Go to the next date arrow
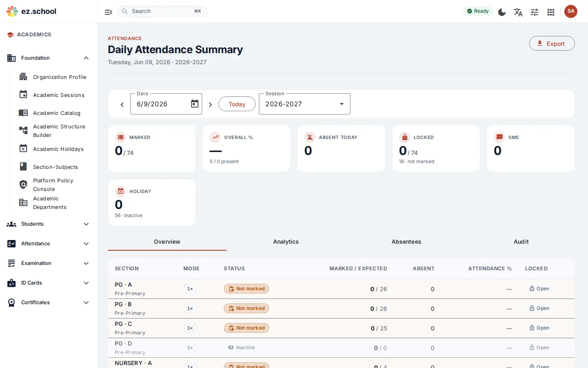Viewport: 588px width, 368px height. point(210,105)
